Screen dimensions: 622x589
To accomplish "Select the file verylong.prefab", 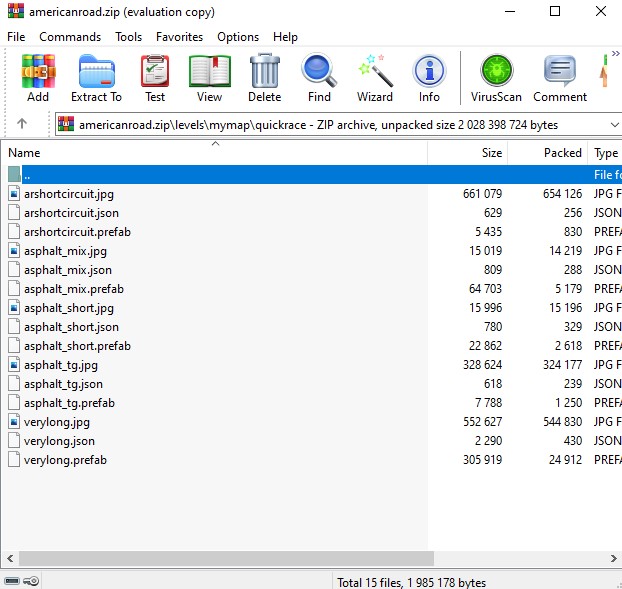I will pos(65,460).
